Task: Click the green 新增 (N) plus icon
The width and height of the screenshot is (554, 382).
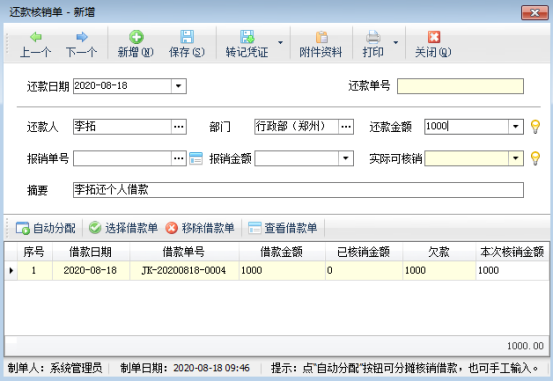Action: (x=136, y=37)
